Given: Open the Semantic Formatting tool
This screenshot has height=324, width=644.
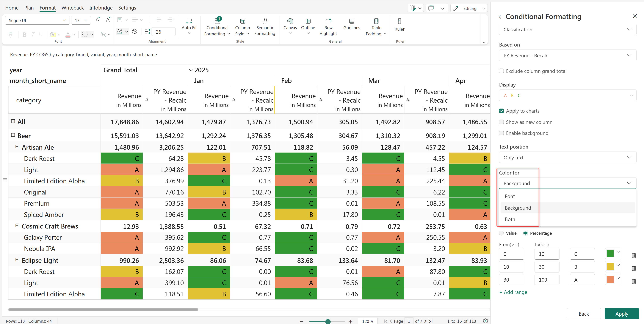Looking at the screenshot, I should coord(265,27).
